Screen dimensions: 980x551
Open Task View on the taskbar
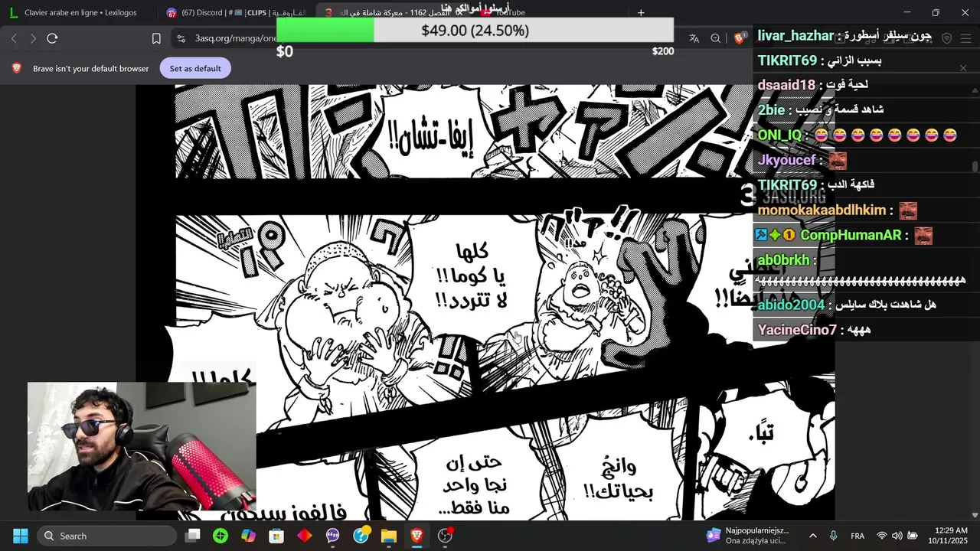pyautogui.click(x=193, y=536)
